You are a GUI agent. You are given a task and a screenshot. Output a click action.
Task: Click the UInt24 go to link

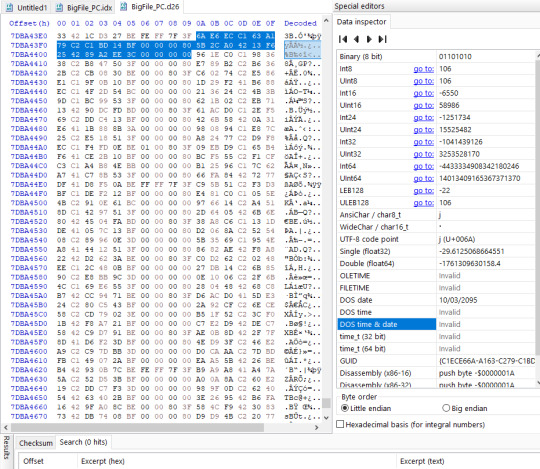423,130
